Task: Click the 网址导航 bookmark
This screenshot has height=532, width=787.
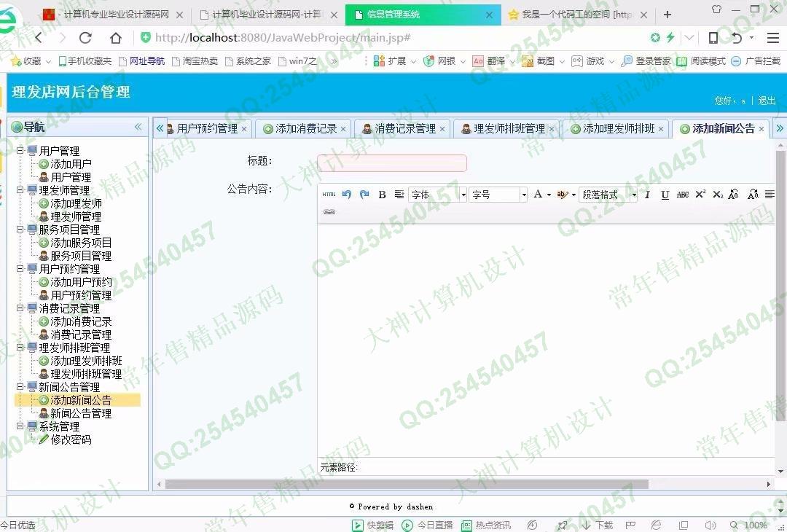Action: (x=141, y=60)
